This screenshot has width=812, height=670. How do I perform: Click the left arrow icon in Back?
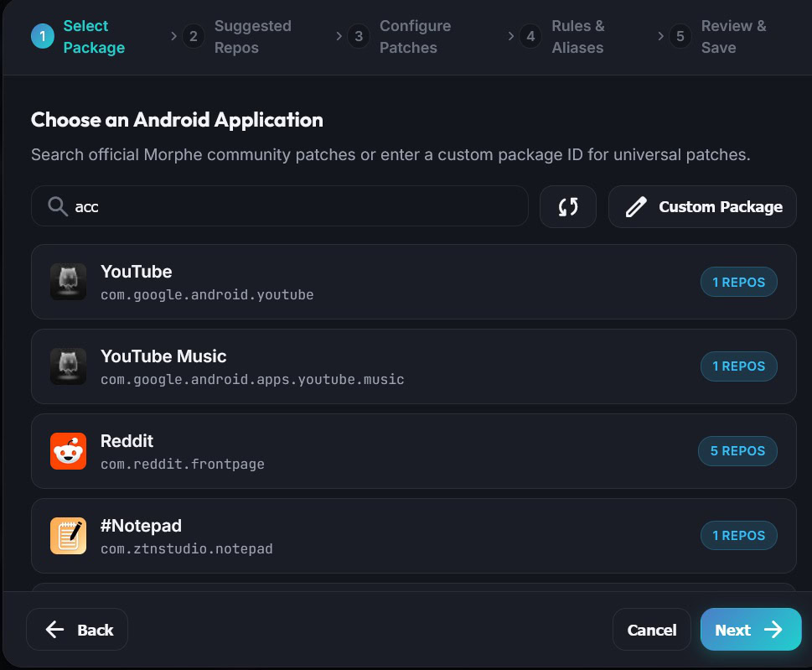55,630
